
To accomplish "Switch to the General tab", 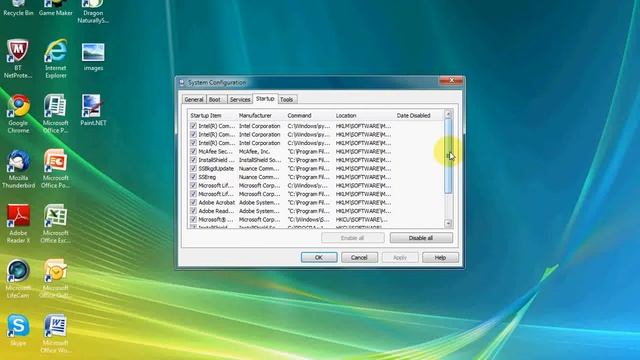I will click(x=194, y=100).
